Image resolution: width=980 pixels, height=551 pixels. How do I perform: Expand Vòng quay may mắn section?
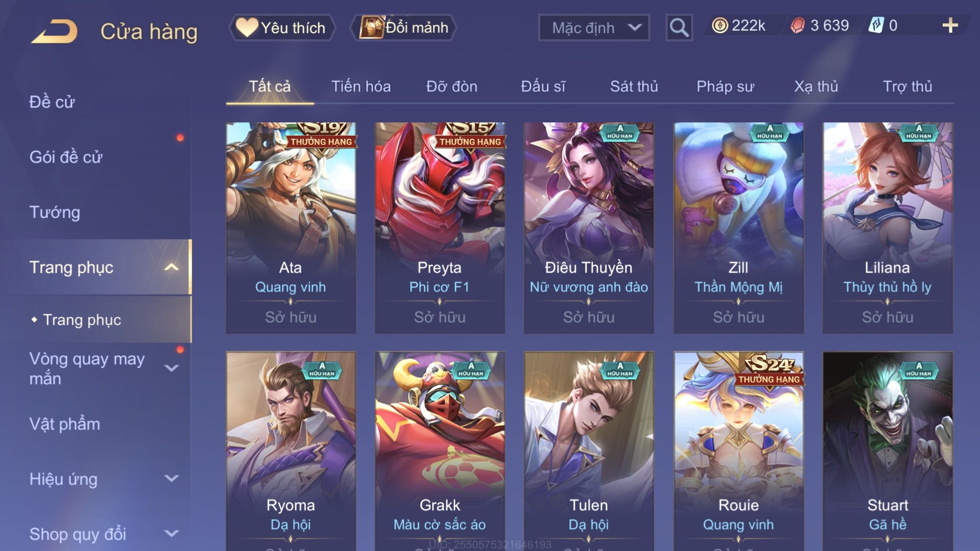click(171, 368)
